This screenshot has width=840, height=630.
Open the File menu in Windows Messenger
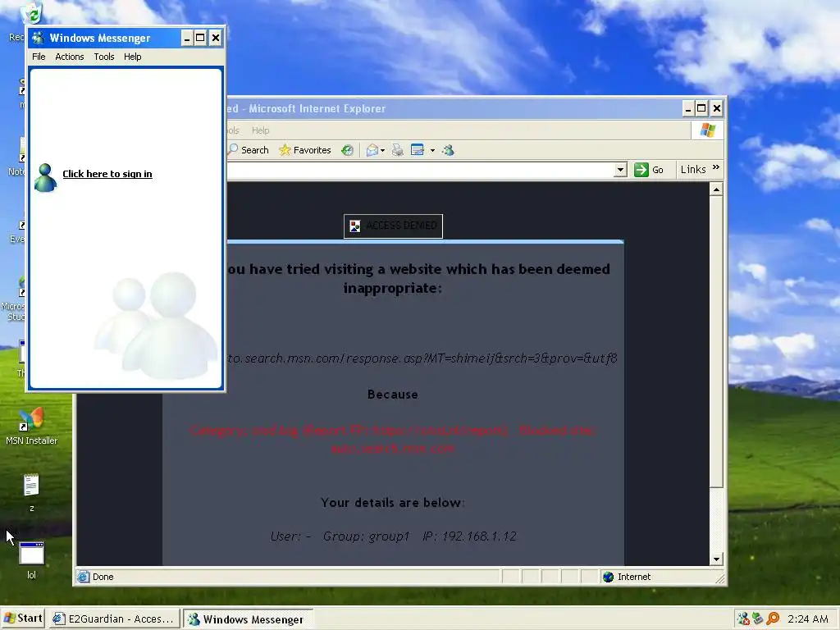(x=39, y=57)
